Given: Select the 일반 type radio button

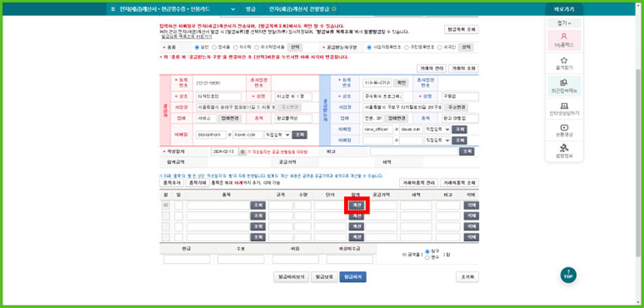Looking at the screenshot, I should [197, 47].
